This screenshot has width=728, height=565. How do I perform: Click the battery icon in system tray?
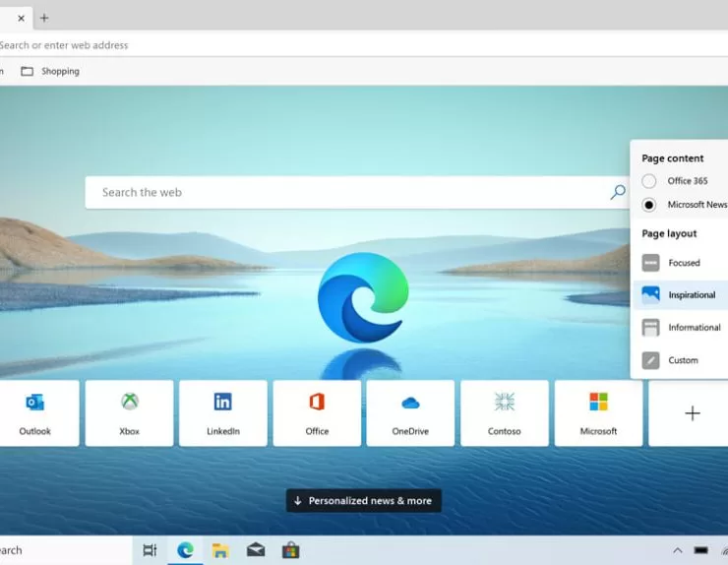pos(700,550)
